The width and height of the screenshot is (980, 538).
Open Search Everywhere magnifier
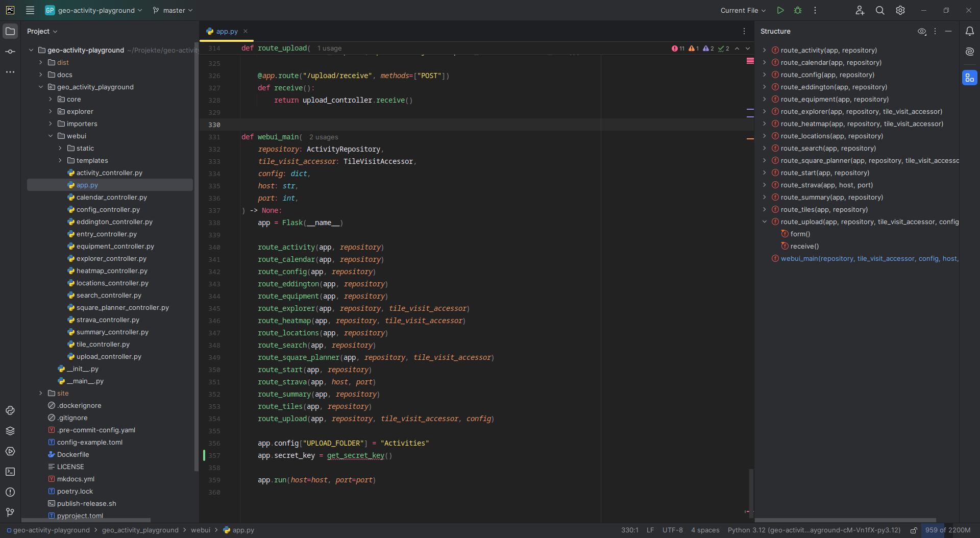coord(880,10)
